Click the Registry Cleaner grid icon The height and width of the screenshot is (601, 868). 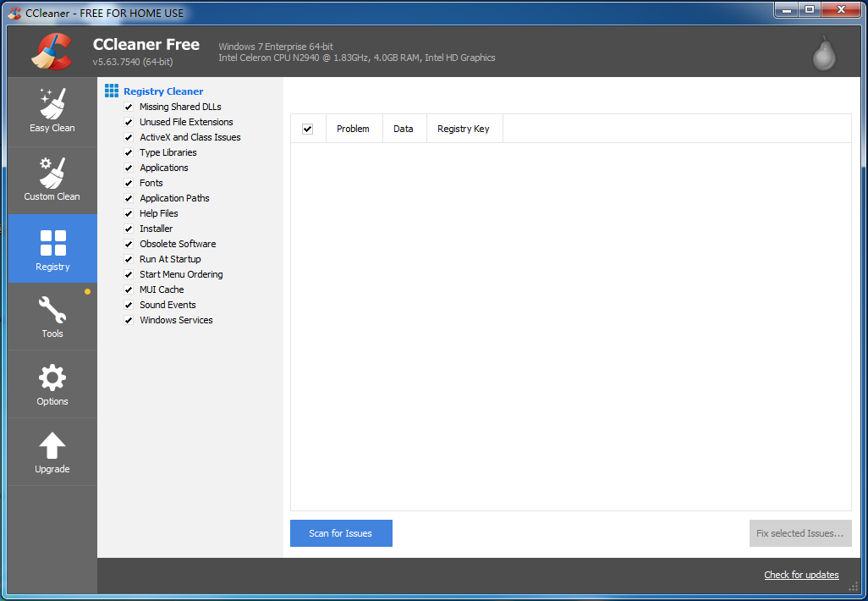pos(112,91)
